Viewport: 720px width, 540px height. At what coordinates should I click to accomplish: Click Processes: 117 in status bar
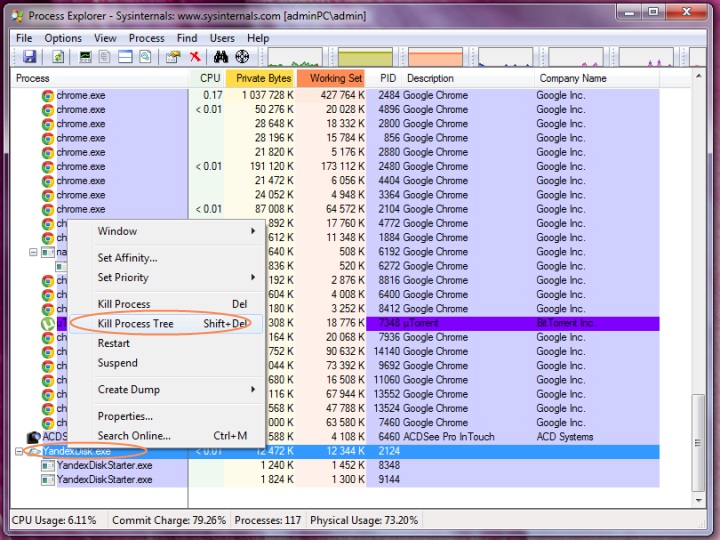268,520
